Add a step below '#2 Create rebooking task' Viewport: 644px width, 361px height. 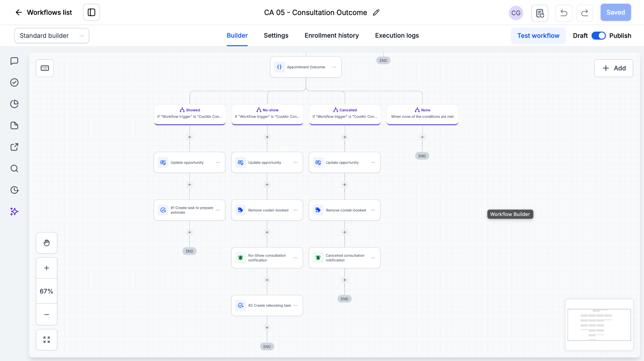267,328
